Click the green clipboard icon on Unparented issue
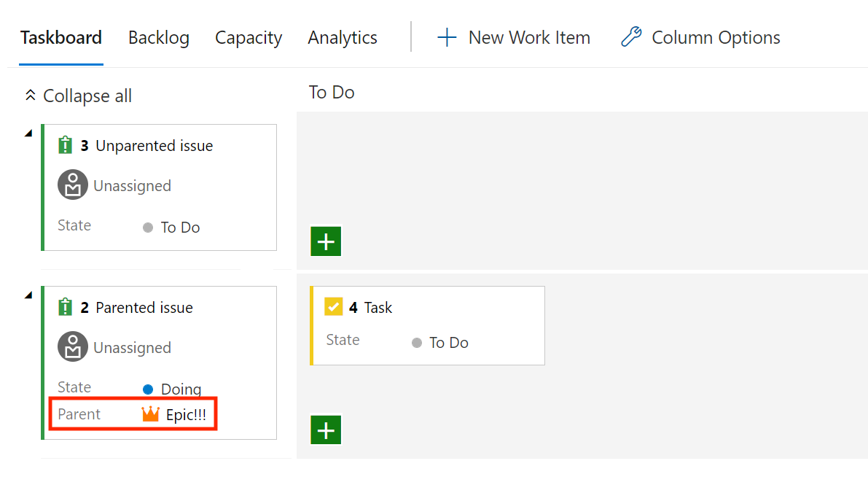Screen dimensions: 868x477 [x=66, y=145]
